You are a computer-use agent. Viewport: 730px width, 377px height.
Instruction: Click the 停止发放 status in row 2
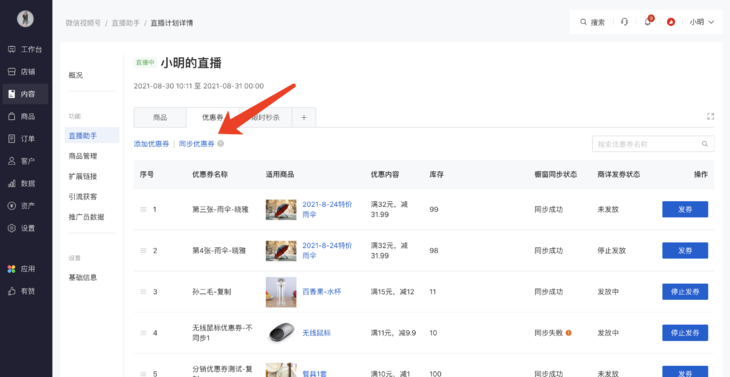tap(612, 250)
